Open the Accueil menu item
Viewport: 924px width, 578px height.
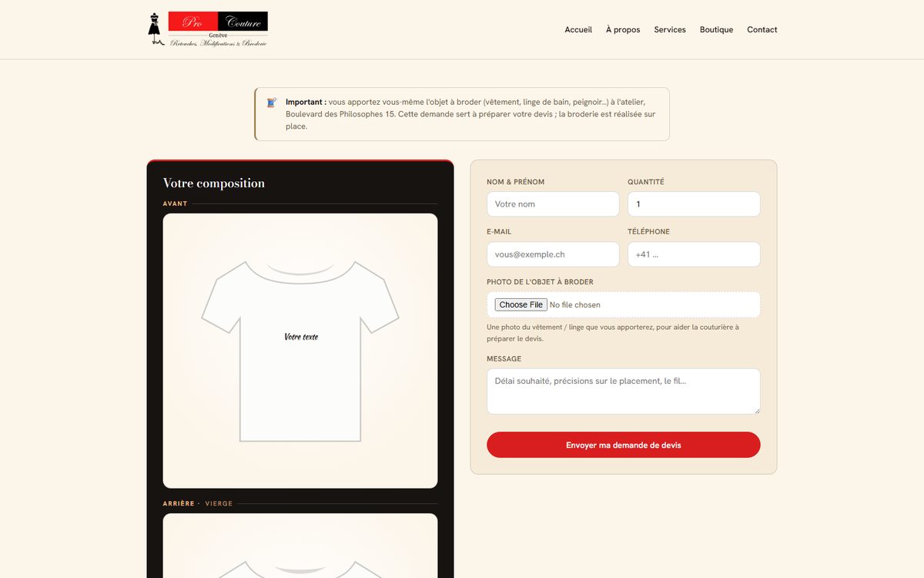(578, 29)
